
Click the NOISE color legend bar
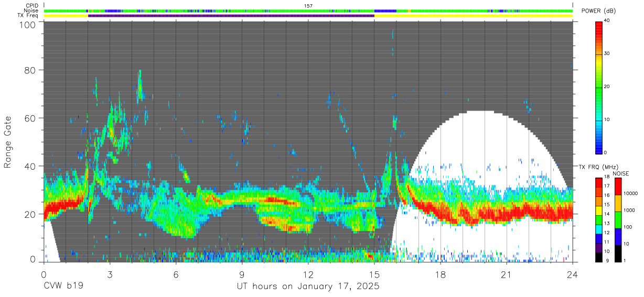click(619, 219)
